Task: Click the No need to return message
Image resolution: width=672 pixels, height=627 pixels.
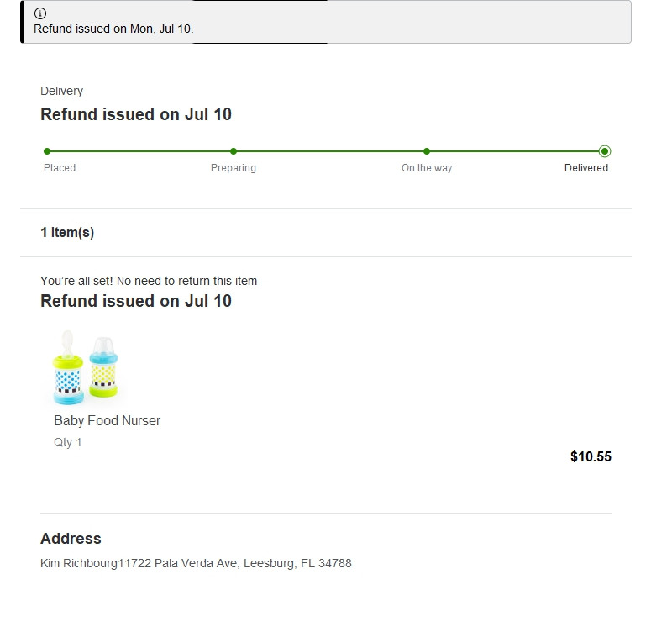Action: tap(149, 281)
